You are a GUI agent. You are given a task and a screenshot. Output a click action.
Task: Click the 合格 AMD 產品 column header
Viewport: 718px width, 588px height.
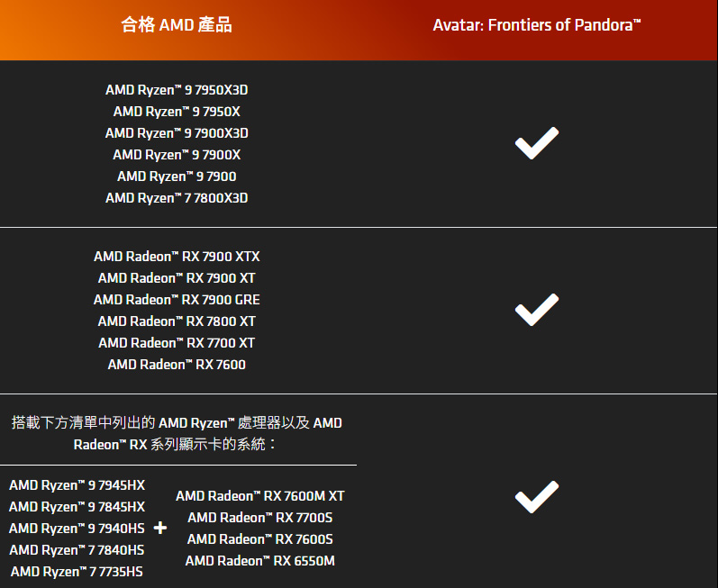pyautogui.click(x=177, y=25)
